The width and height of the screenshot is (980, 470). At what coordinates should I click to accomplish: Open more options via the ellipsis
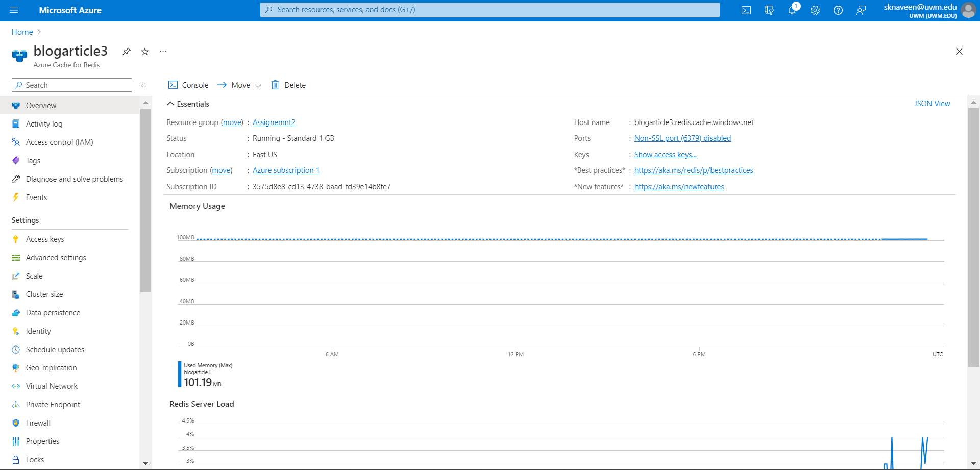(163, 51)
